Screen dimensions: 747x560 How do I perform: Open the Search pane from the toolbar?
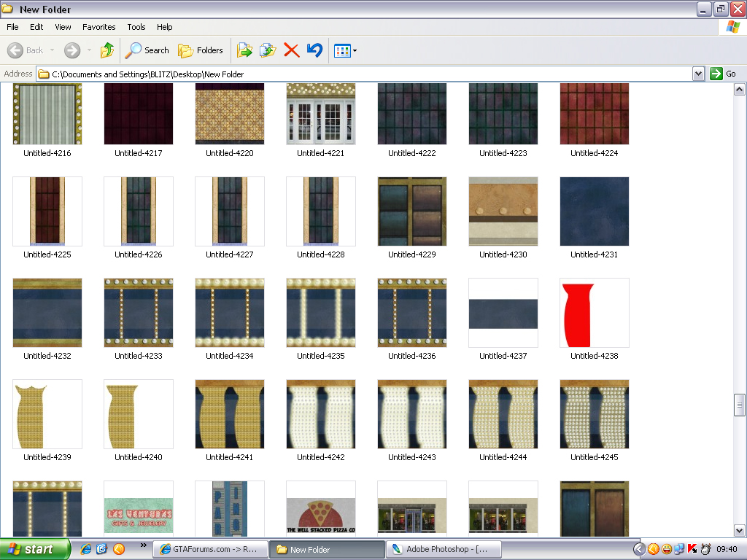(x=147, y=50)
